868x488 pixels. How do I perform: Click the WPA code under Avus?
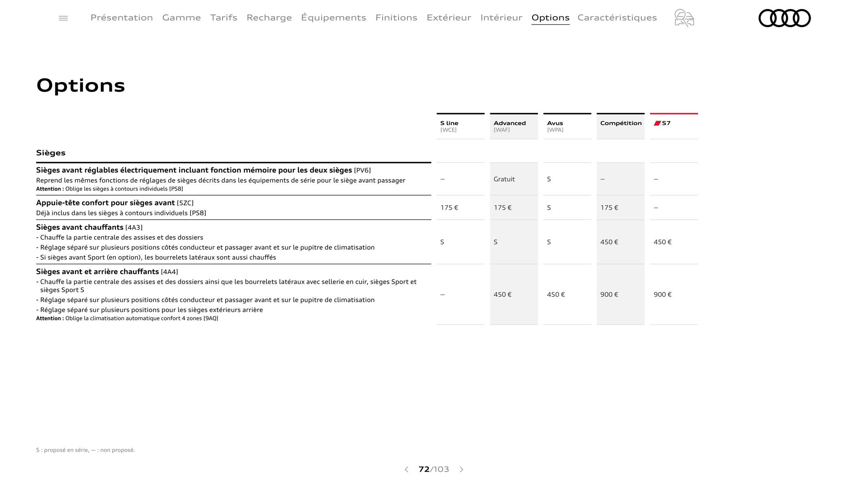555,130
